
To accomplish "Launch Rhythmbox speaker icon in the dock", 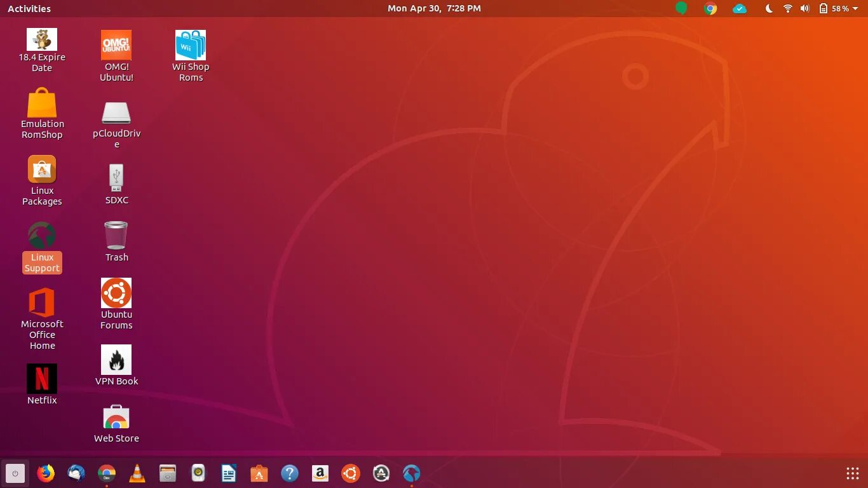I will [198, 473].
